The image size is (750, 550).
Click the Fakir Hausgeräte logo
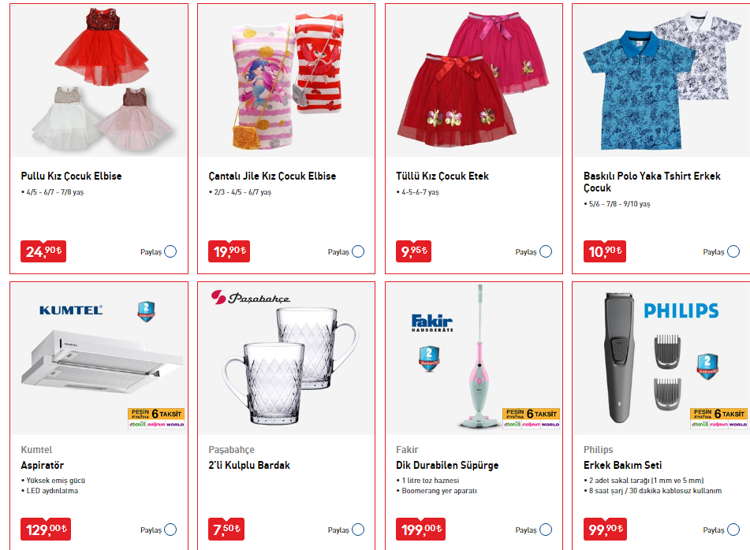click(x=432, y=323)
